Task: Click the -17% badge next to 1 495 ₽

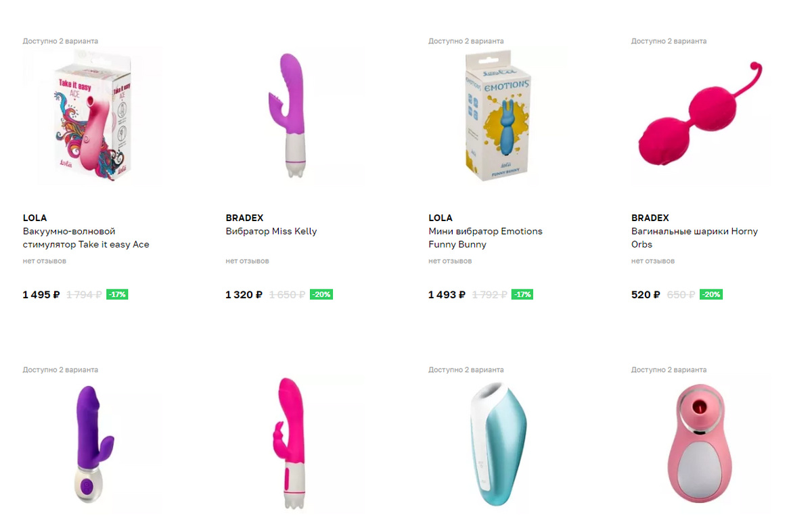Action: pyautogui.click(x=117, y=295)
